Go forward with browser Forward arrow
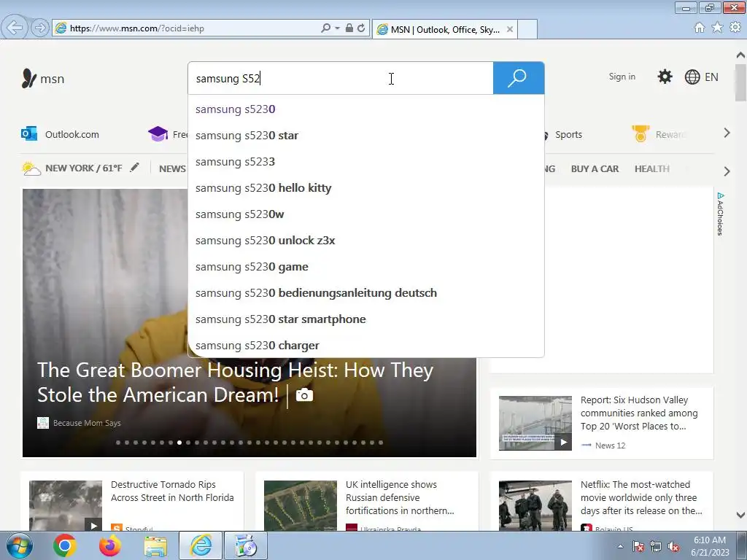747x560 pixels. [39, 28]
